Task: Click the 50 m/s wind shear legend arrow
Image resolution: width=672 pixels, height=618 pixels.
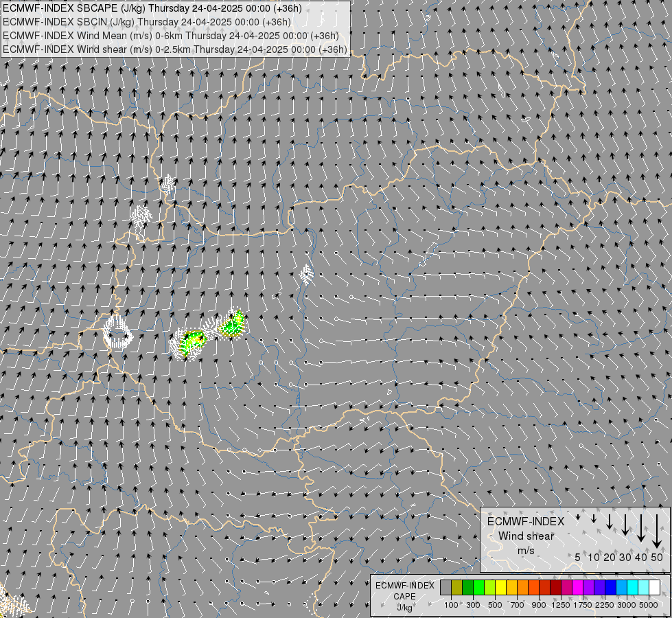Action: click(x=657, y=531)
